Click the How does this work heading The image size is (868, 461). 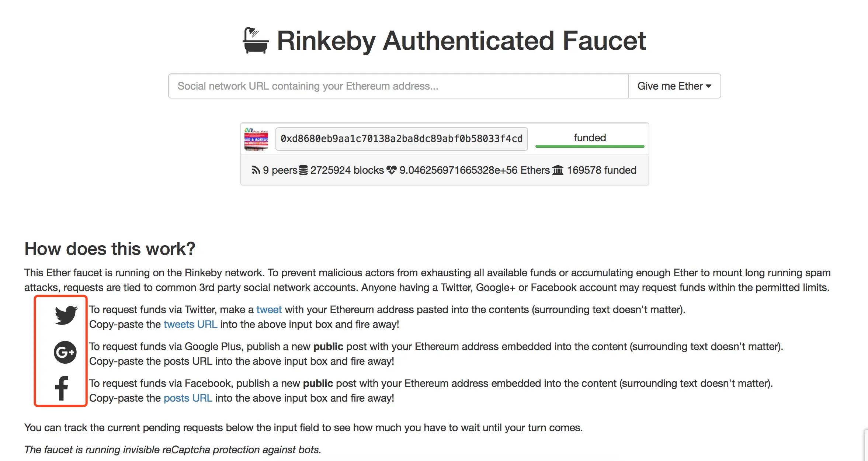click(110, 249)
